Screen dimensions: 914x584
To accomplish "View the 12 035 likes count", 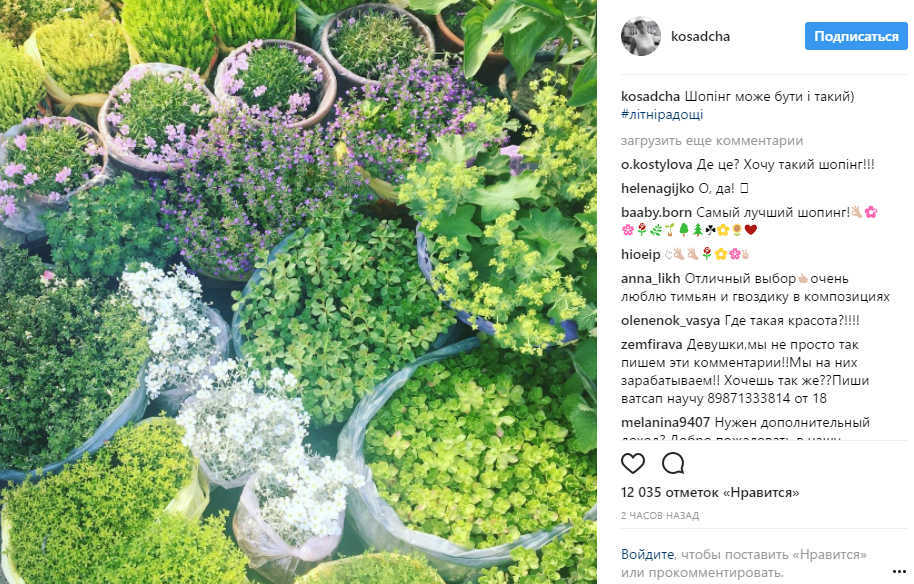I will (710, 492).
